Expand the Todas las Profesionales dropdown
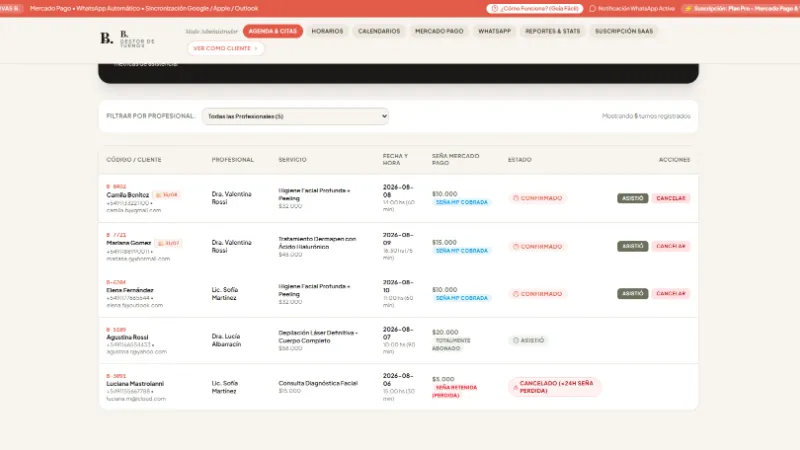This screenshot has width=800, height=450. pos(295,116)
